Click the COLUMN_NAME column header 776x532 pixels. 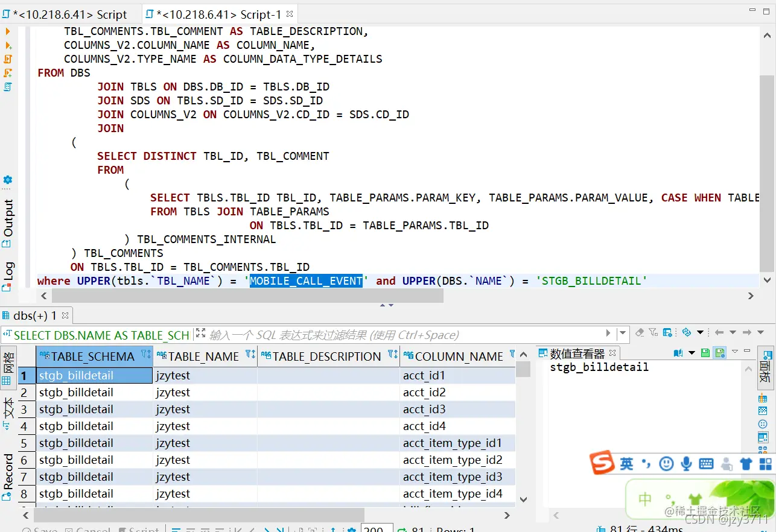[457, 356]
